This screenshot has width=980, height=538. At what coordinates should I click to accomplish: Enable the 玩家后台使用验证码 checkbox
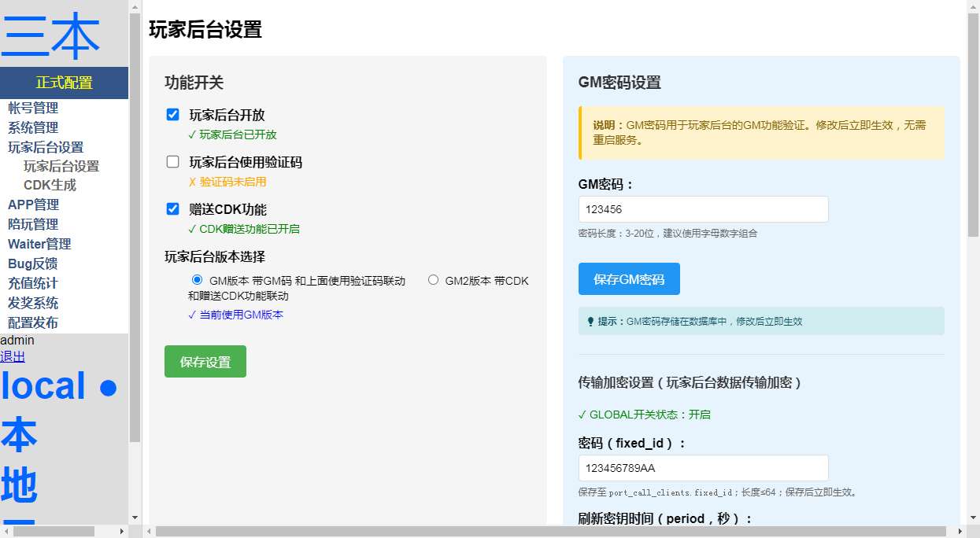pyautogui.click(x=173, y=162)
